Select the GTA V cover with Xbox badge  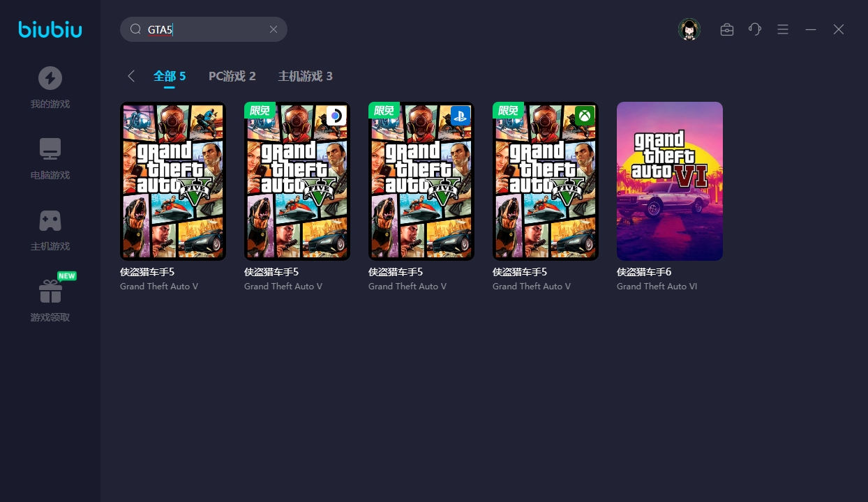pos(546,181)
